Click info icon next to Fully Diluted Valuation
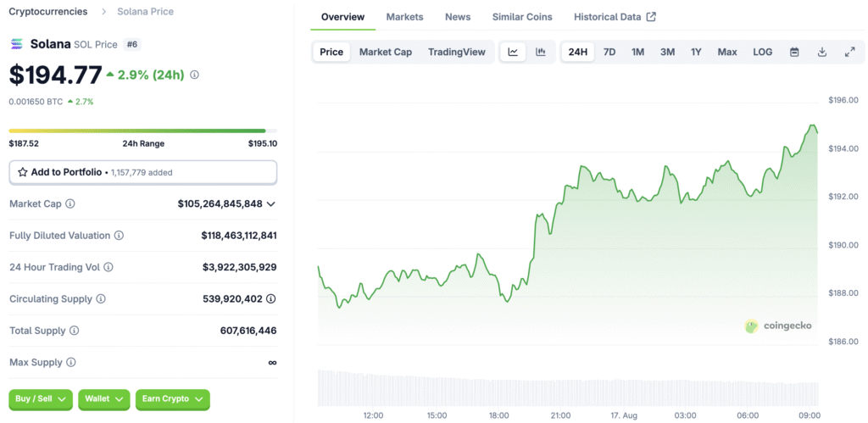Image resolution: width=868 pixels, height=423 pixels. [119, 236]
